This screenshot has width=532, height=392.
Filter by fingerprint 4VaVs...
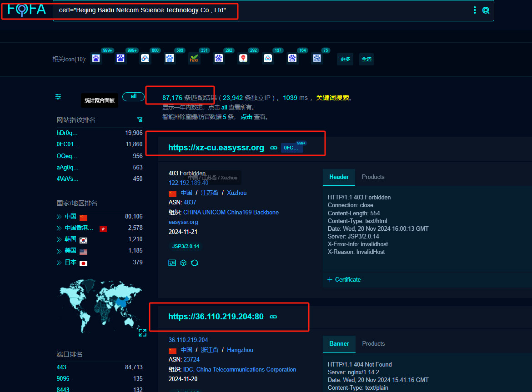[x=67, y=179]
